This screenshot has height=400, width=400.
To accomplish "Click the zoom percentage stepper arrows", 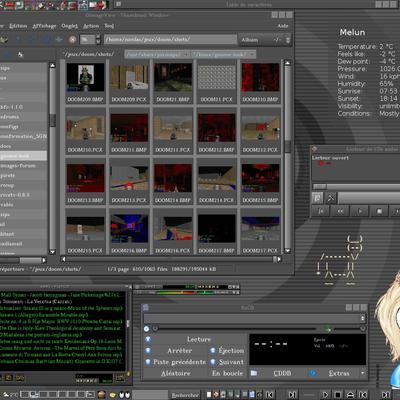I will (98, 40).
